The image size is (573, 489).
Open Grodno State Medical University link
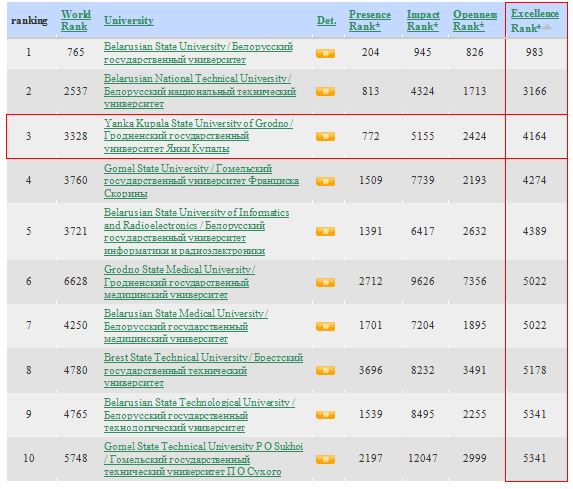(179, 282)
